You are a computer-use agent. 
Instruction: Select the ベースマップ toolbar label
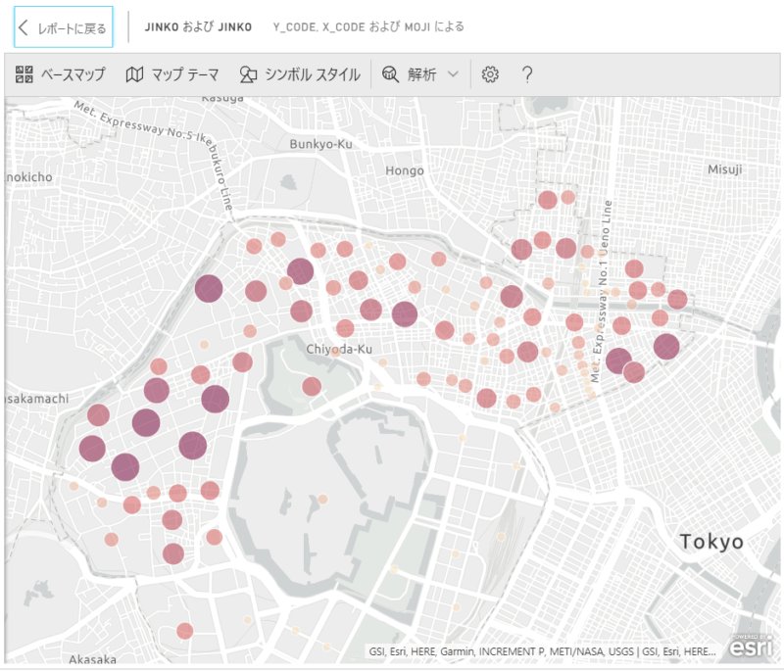coord(73,74)
